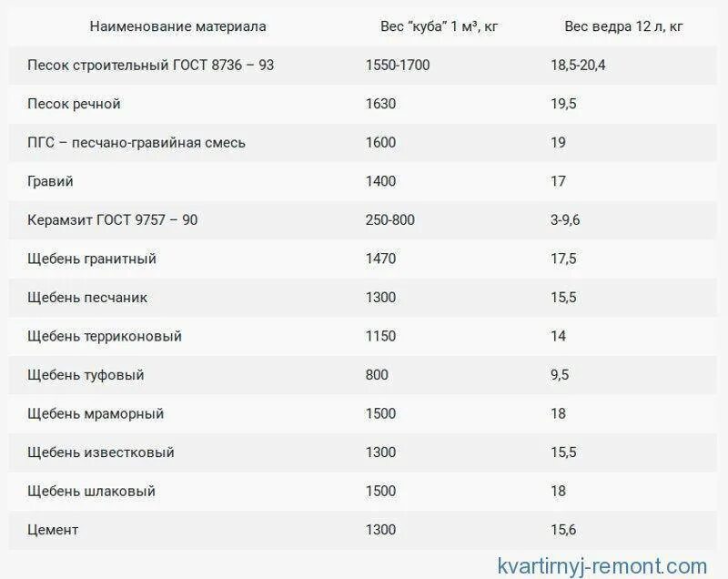Select the 'Щебень известковый' entry
Image resolution: width=728 pixels, height=579 pixels.
[x=101, y=452]
